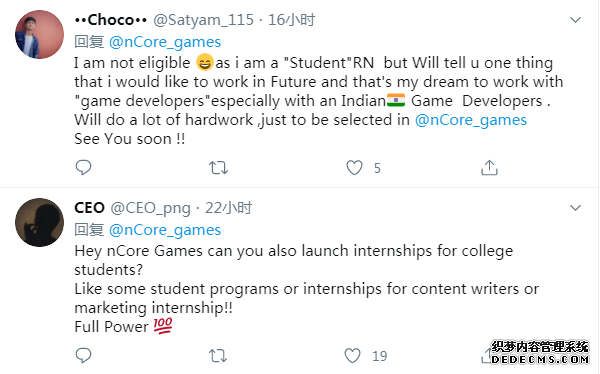
Task: Open the @CEO_png handle
Action: 150,208
